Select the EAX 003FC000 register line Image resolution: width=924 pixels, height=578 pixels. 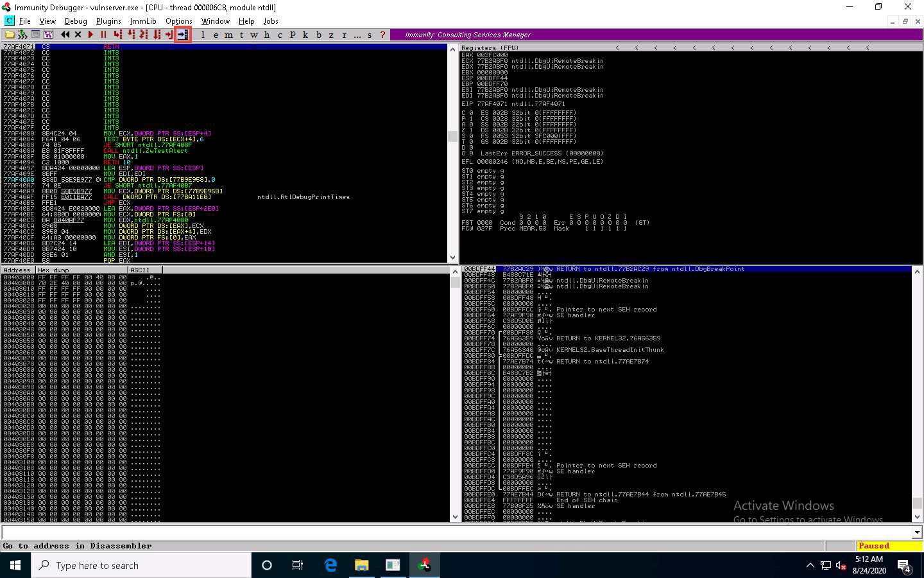pyautogui.click(x=484, y=55)
